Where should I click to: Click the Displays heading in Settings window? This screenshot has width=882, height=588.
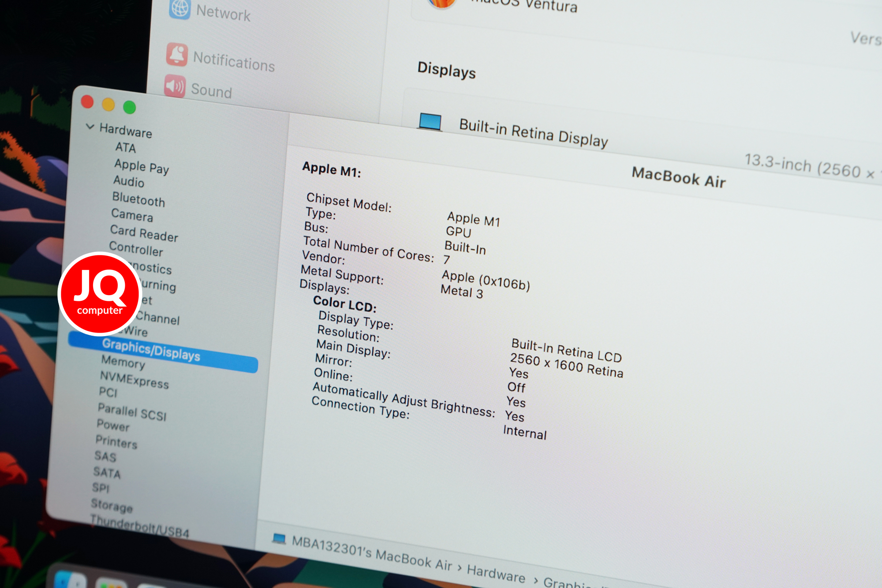[x=447, y=70]
